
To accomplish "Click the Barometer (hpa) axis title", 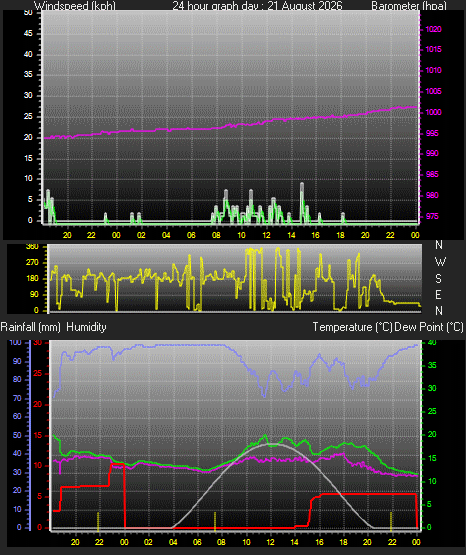I will click(409, 6).
